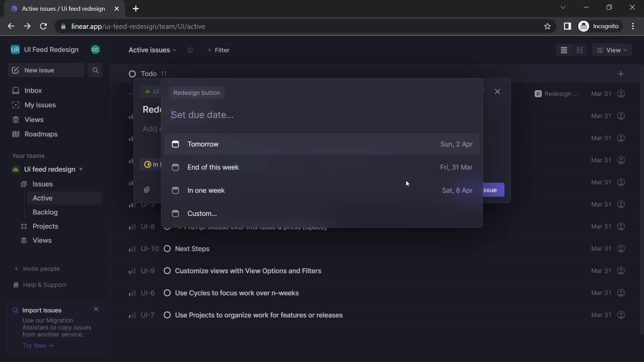Select Custom due date option

coord(202,213)
